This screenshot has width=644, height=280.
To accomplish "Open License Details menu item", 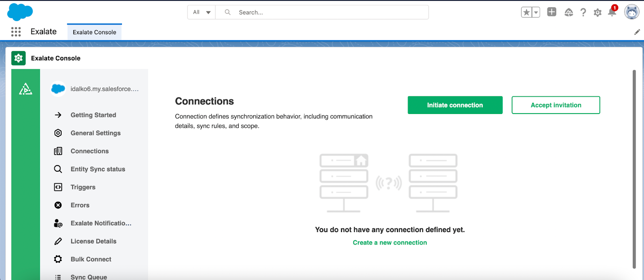I will pyautogui.click(x=93, y=241).
